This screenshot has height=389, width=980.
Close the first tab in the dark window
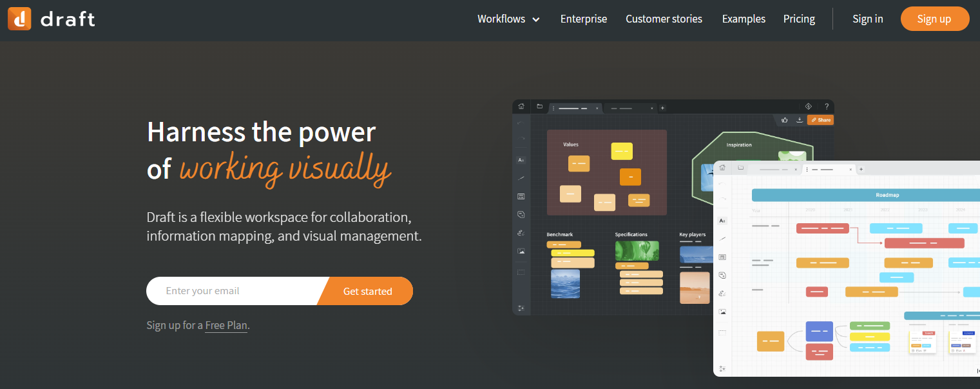click(597, 108)
